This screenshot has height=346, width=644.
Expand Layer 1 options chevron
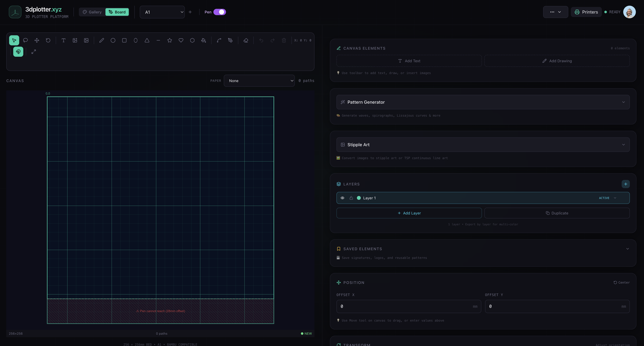click(x=615, y=198)
